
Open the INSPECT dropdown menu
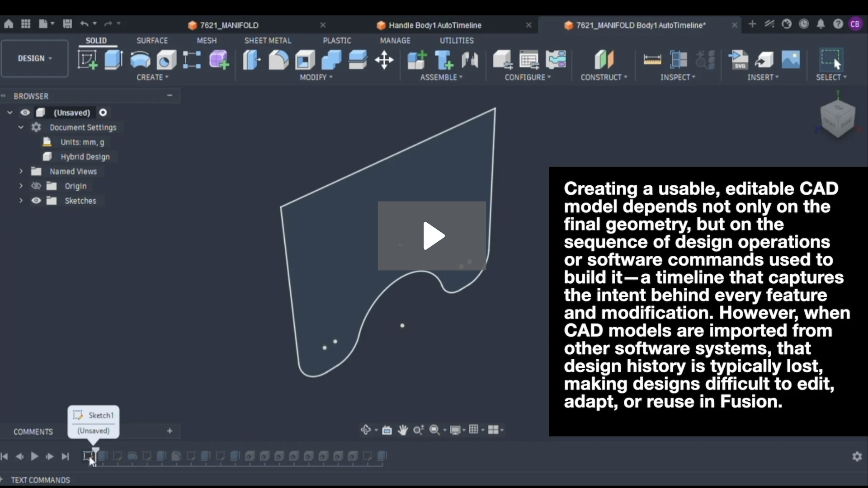click(x=678, y=77)
